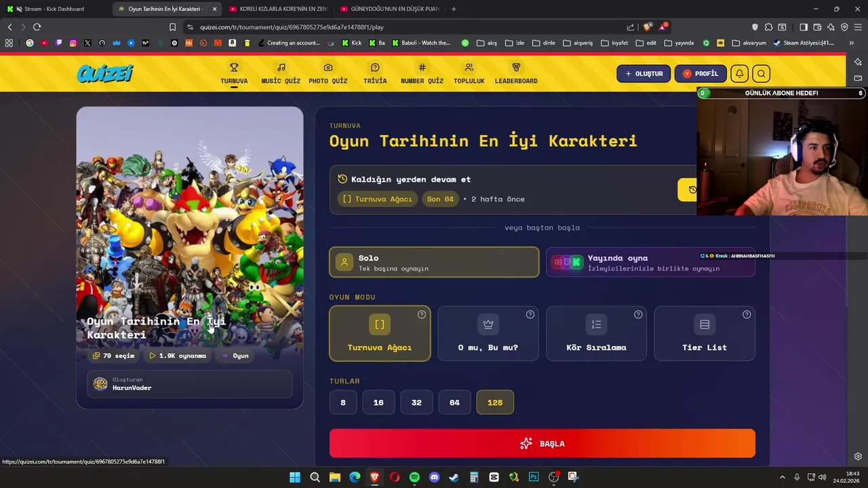The image size is (868, 488).
Task: Open Creating an account bookmark
Action: [289, 43]
